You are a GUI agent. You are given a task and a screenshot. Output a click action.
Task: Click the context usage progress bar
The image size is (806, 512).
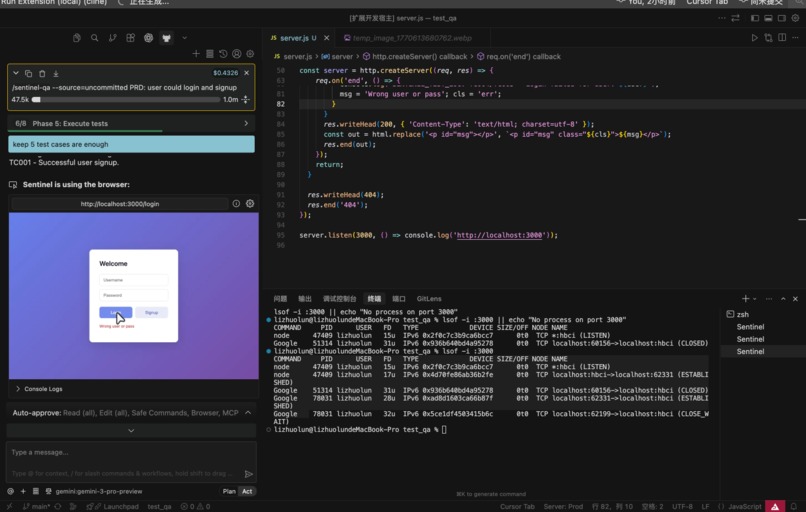pos(126,100)
